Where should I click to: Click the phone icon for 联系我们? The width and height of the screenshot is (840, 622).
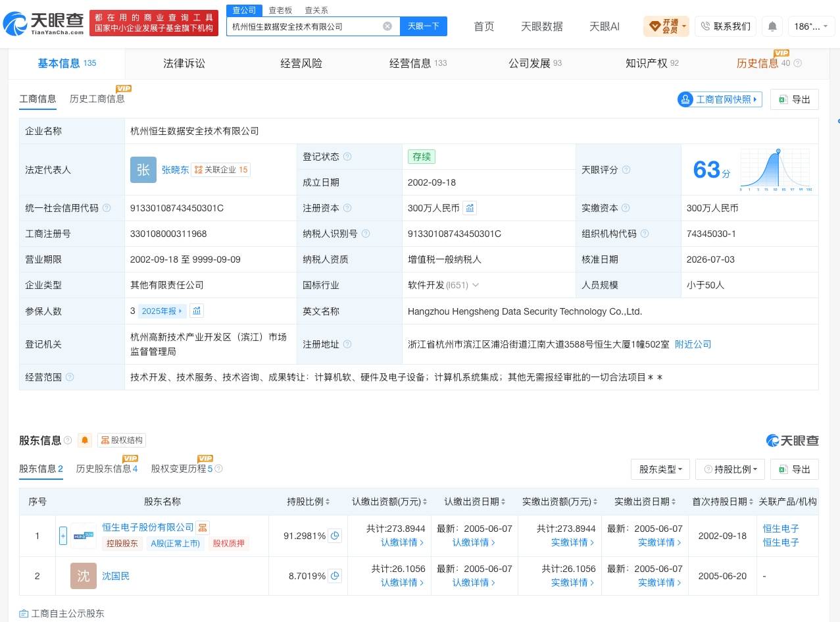(705, 26)
